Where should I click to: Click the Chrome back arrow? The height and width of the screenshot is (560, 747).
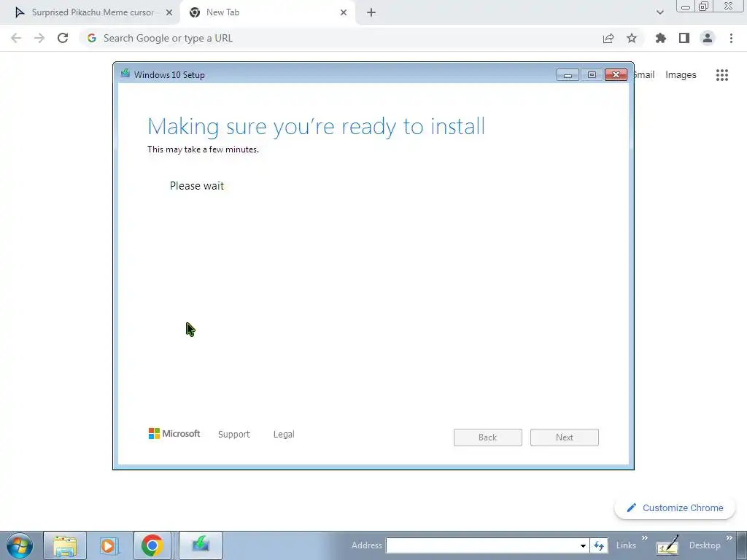[x=16, y=38]
